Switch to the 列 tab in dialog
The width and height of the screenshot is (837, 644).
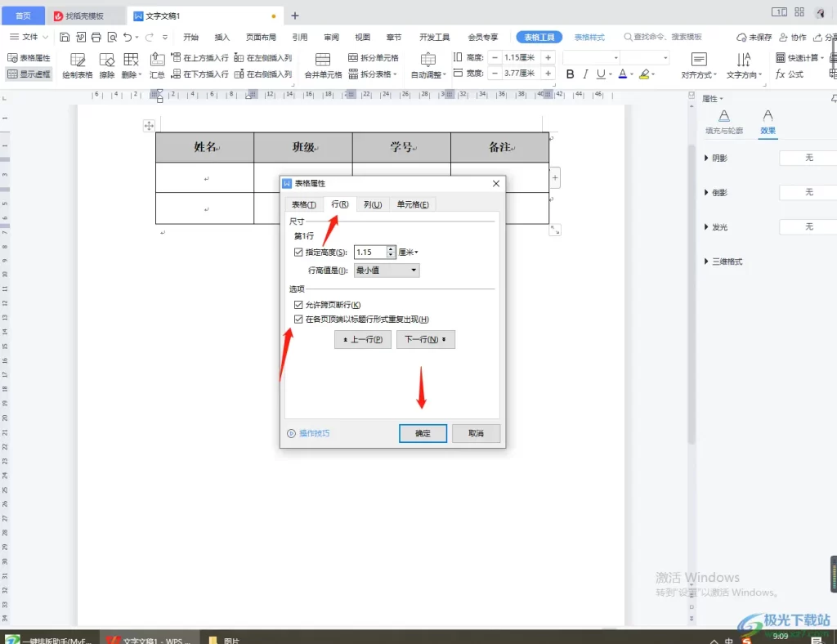click(373, 204)
